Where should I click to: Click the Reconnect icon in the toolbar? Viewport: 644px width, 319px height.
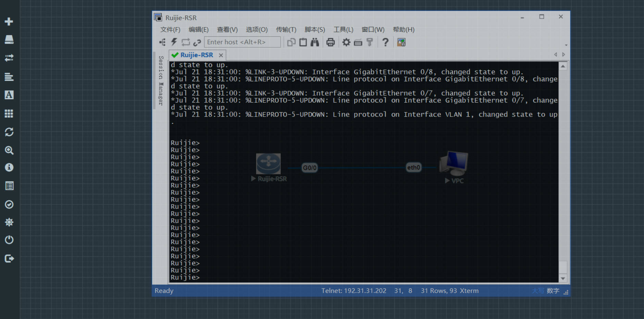click(186, 42)
